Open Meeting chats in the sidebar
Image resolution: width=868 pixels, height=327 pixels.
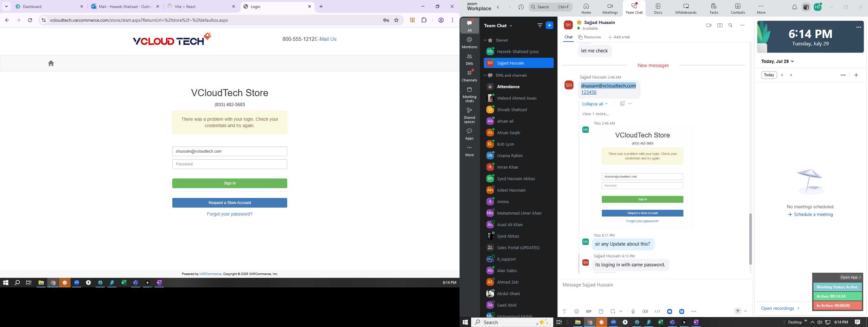point(469,95)
